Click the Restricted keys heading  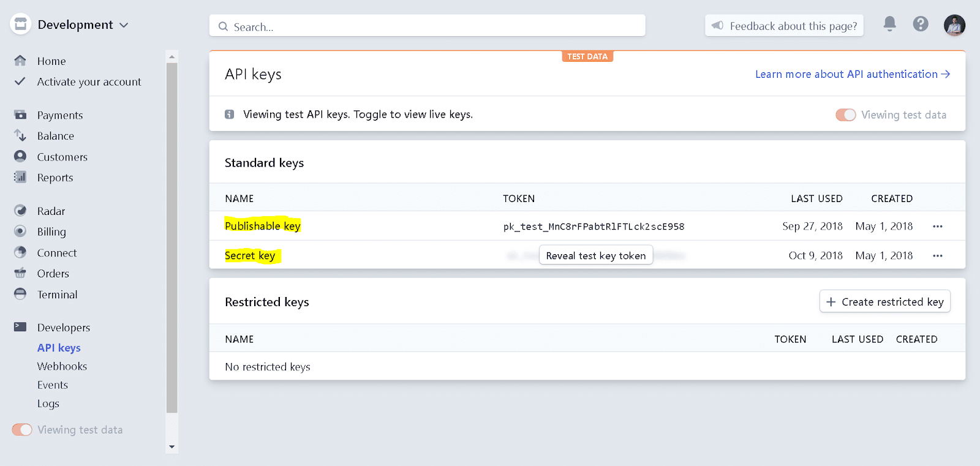point(267,302)
